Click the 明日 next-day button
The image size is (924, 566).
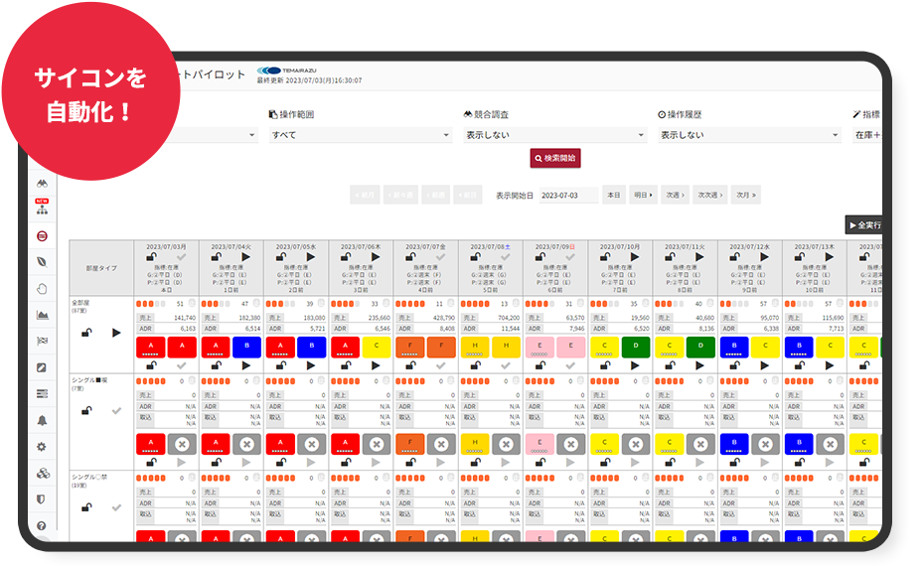(x=643, y=195)
